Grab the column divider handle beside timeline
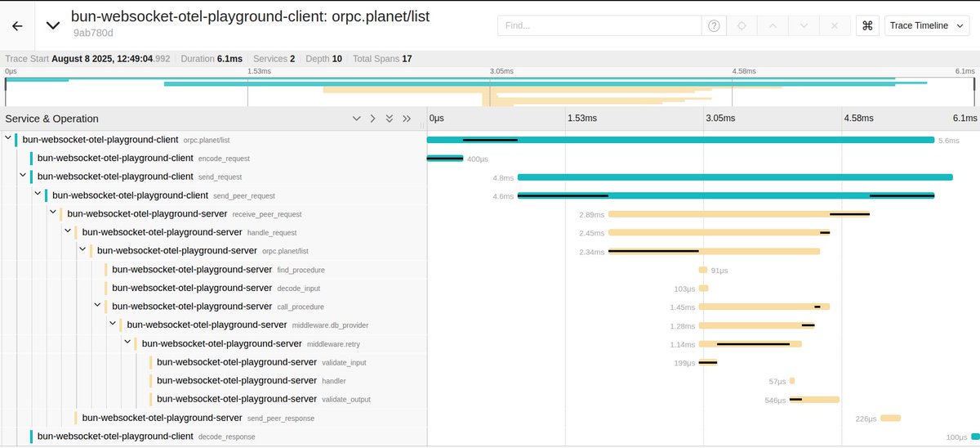 tap(423, 124)
